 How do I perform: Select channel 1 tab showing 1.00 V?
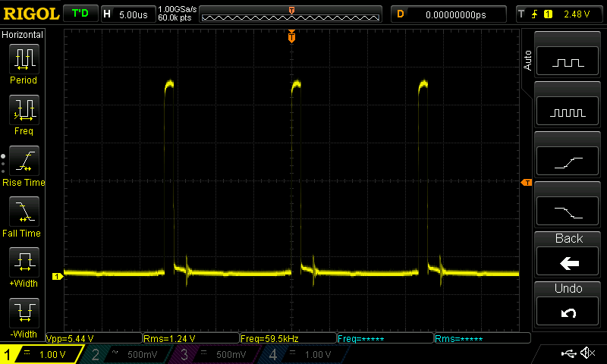point(42,354)
